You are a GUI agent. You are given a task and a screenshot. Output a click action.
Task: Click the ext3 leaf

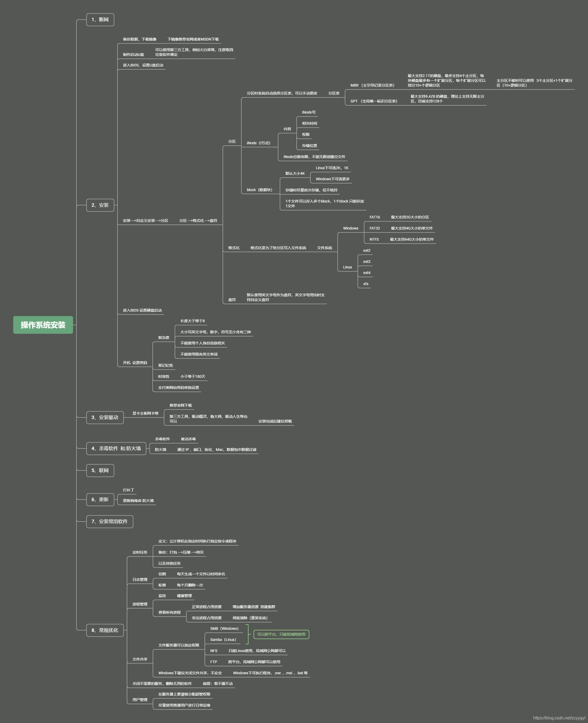[x=367, y=262]
